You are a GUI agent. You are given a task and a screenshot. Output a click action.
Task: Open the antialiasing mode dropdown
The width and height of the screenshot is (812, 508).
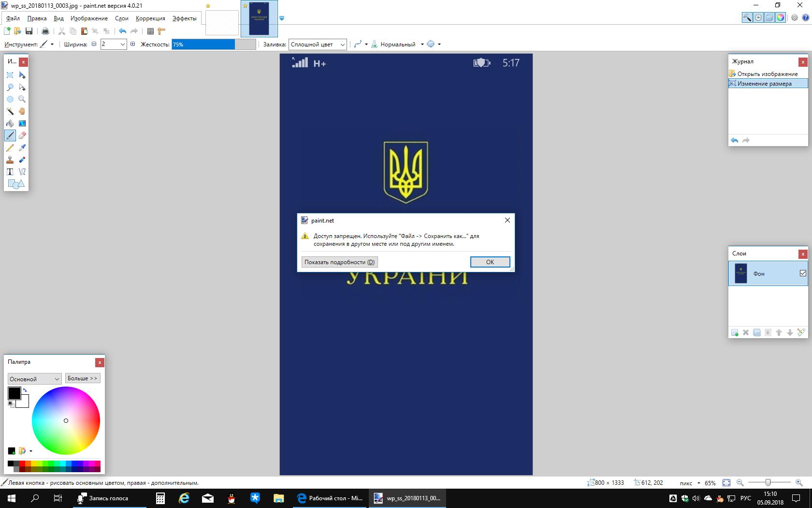[x=361, y=44]
